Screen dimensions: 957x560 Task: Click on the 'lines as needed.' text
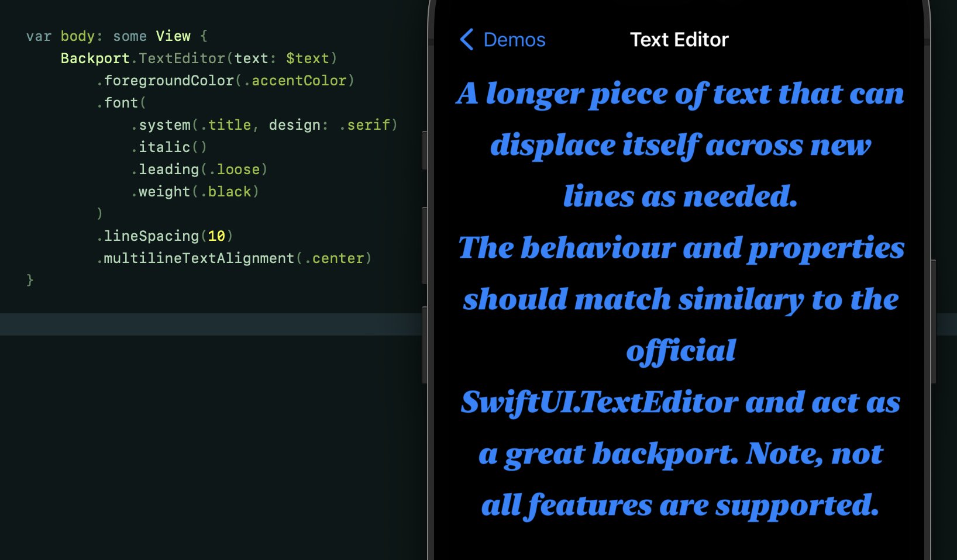pyautogui.click(x=680, y=197)
